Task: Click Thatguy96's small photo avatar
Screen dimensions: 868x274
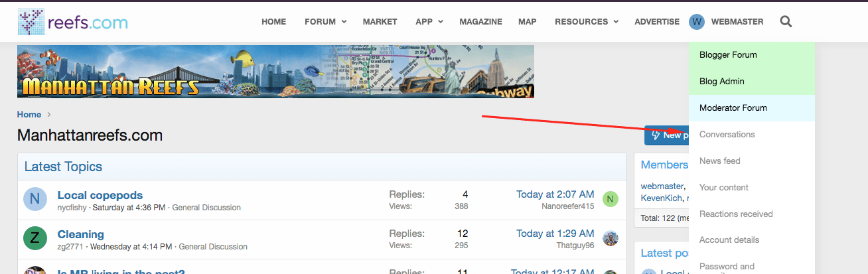Action: pyautogui.click(x=610, y=238)
